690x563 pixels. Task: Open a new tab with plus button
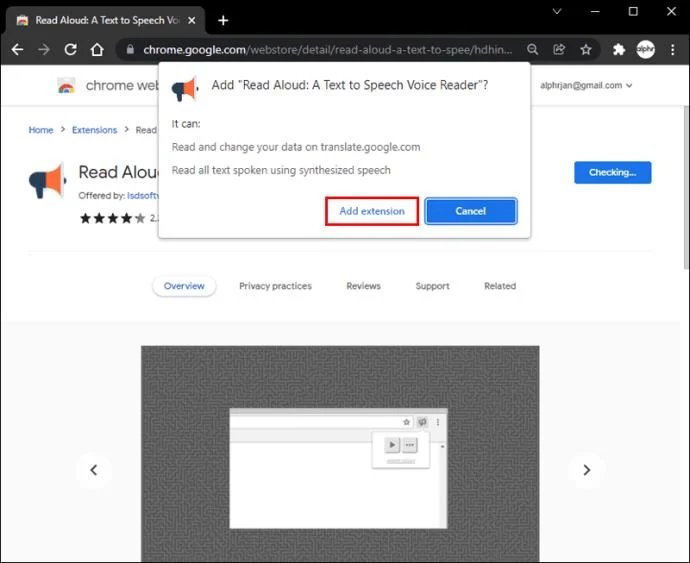tap(223, 20)
